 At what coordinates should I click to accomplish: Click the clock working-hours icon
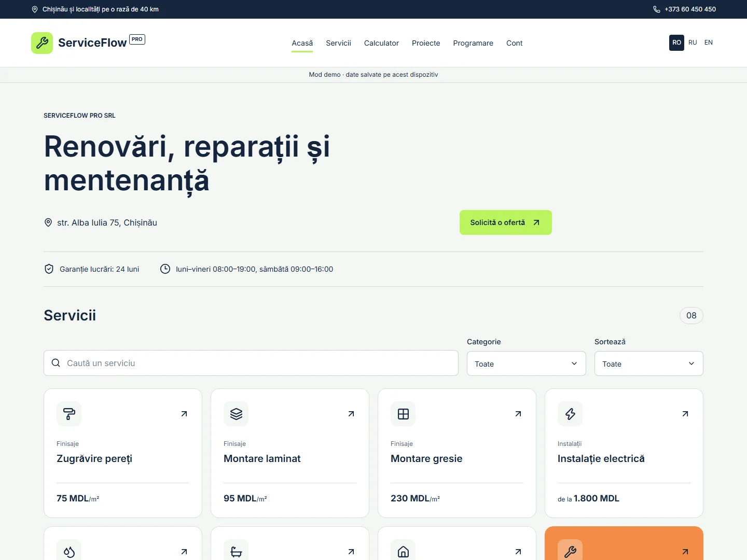(165, 269)
